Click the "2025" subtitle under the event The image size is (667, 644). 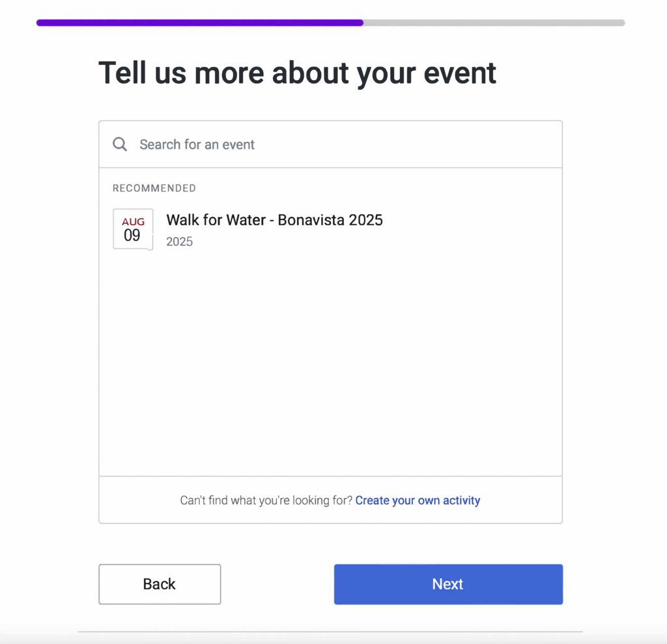point(179,242)
